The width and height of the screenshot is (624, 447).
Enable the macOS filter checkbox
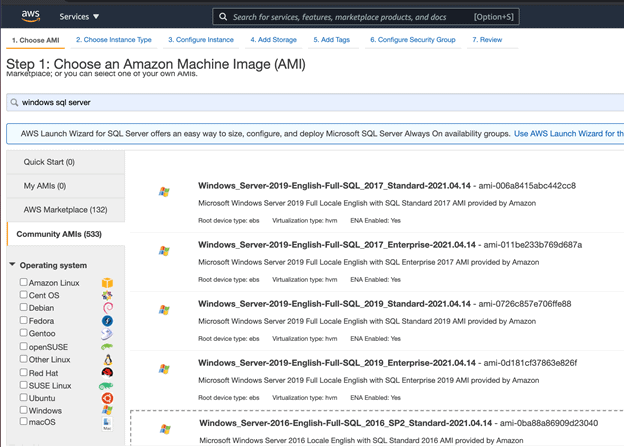pyautogui.click(x=23, y=421)
